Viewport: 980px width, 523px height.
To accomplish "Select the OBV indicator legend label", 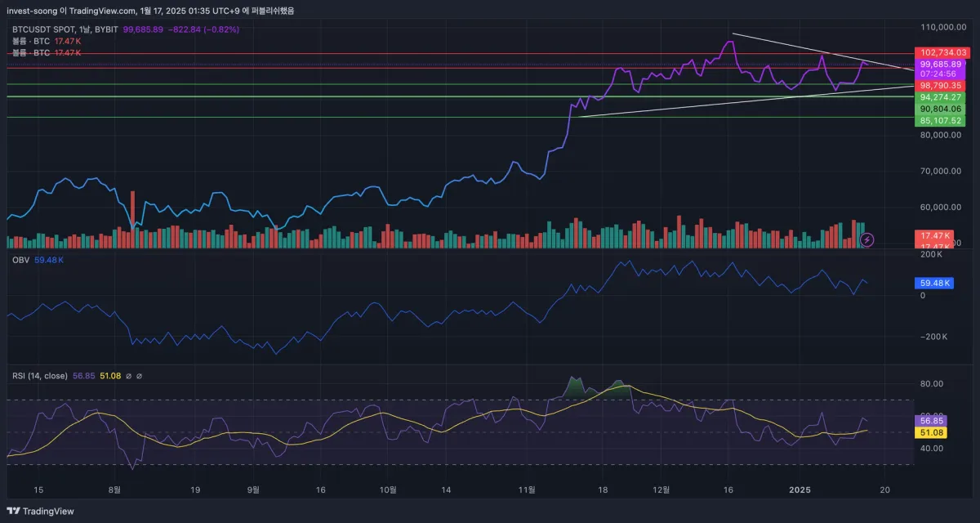I will click(x=20, y=260).
